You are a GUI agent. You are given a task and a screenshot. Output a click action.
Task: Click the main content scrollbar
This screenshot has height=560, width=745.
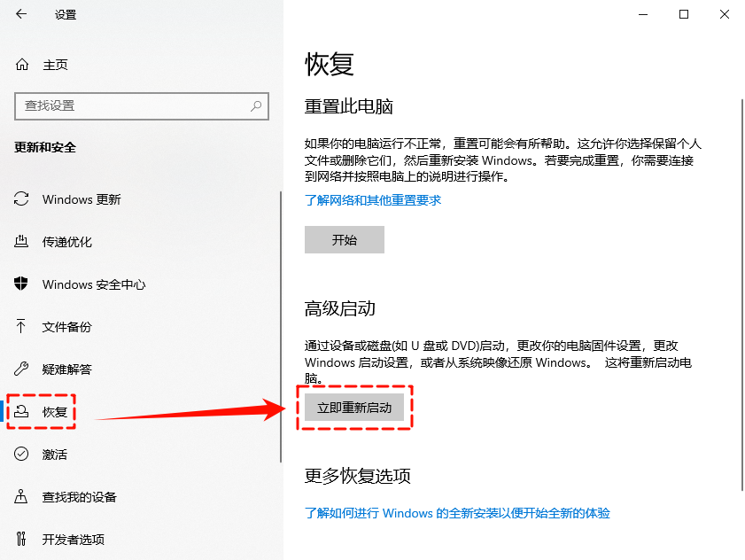(742, 295)
